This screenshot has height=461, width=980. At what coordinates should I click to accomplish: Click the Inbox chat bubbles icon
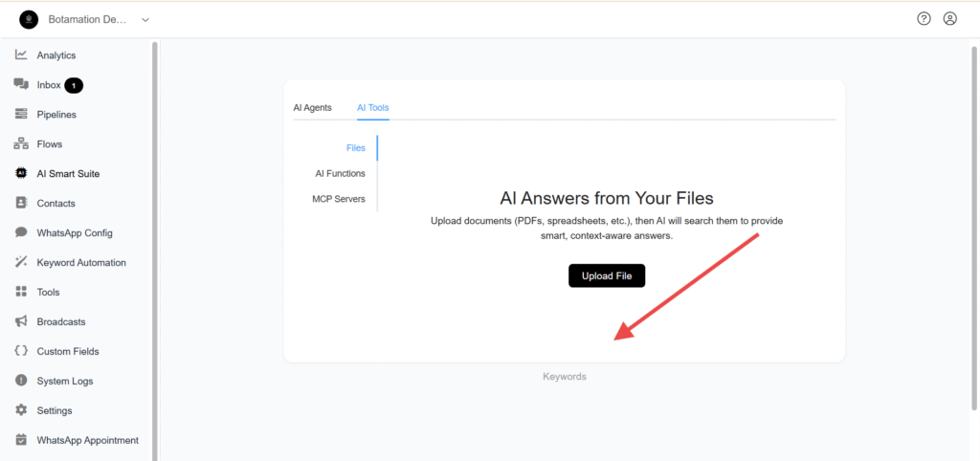(x=21, y=84)
